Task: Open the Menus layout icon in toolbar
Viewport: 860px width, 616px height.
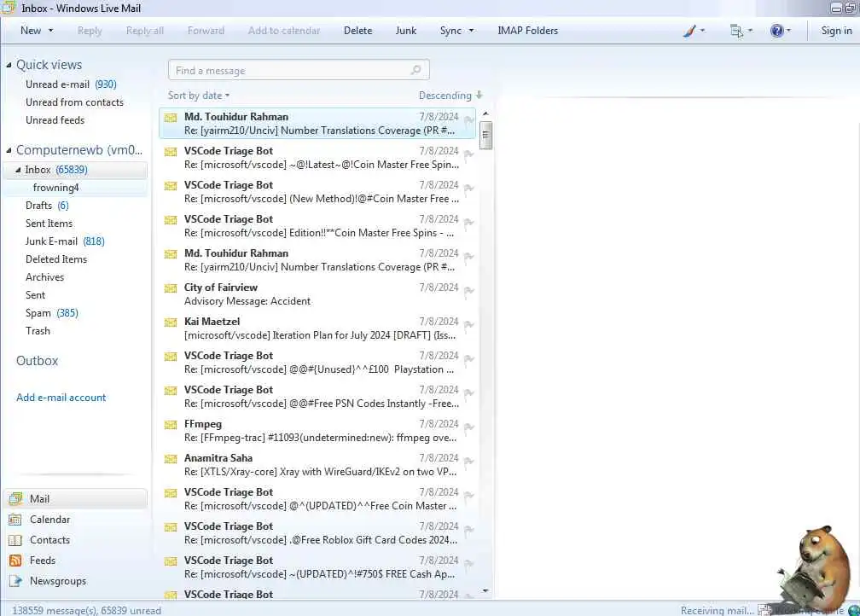Action: 736,31
